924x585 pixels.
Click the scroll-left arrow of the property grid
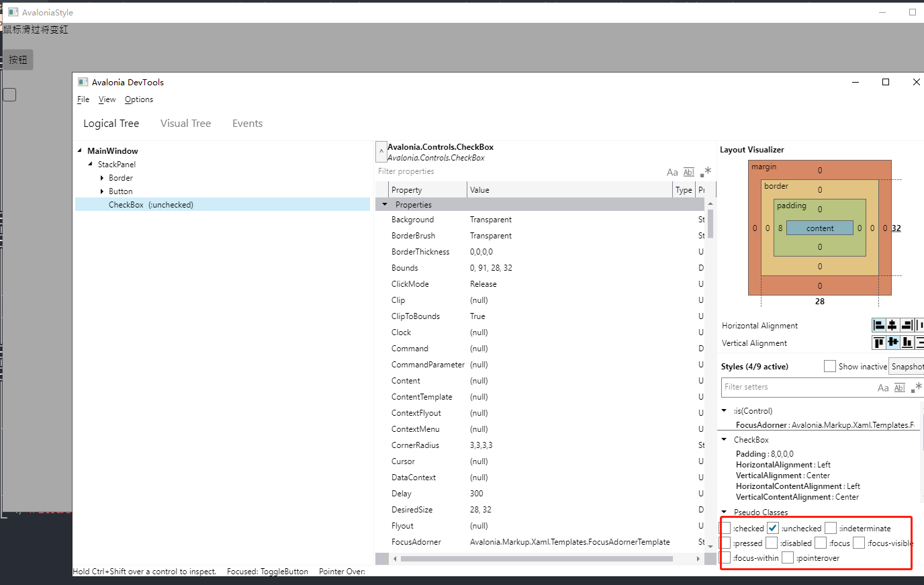[395, 559]
